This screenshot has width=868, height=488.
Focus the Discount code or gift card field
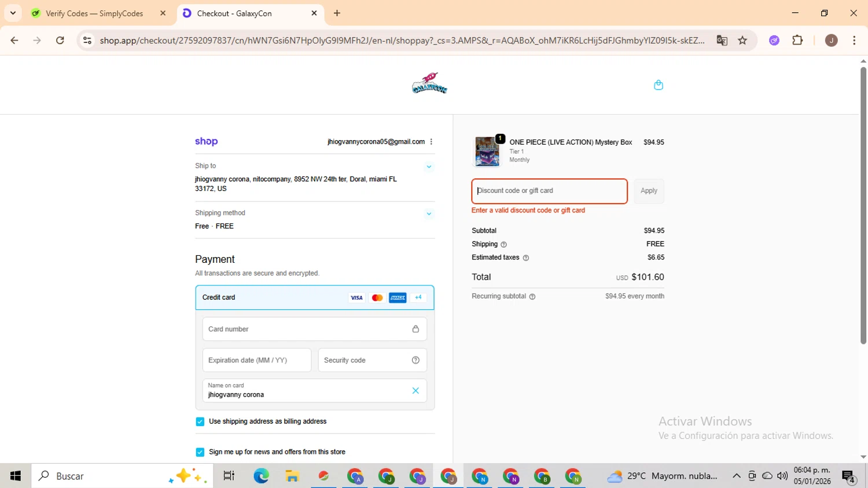coord(549,191)
